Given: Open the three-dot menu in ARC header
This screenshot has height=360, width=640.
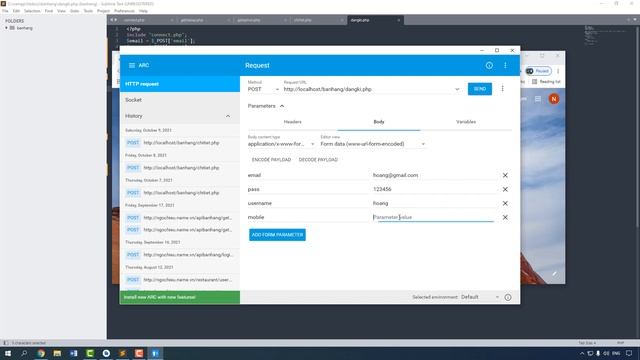Looking at the screenshot, I should click(505, 65).
